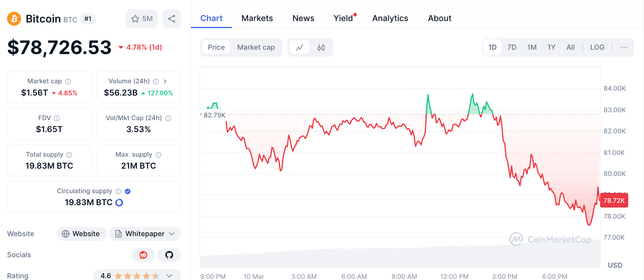The height and width of the screenshot is (280, 644).
Task: Click the $78,726.53 price value
Action: pyautogui.click(x=59, y=47)
